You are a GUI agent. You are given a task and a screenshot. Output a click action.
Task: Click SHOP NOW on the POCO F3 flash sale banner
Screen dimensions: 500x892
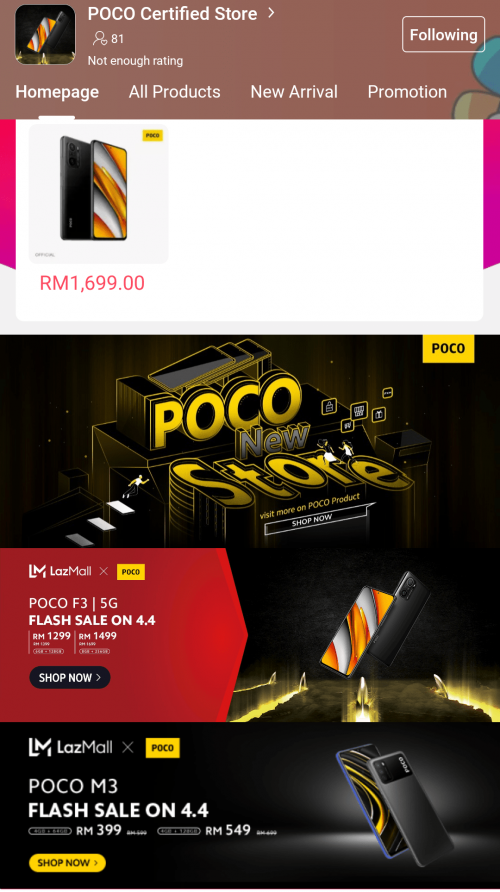pos(69,678)
